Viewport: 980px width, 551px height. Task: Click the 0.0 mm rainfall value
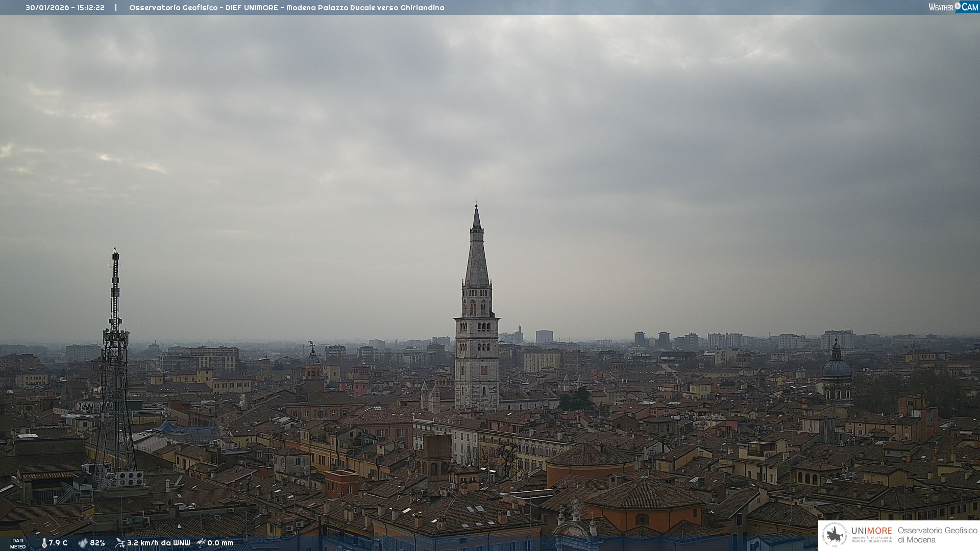pos(220,543)
